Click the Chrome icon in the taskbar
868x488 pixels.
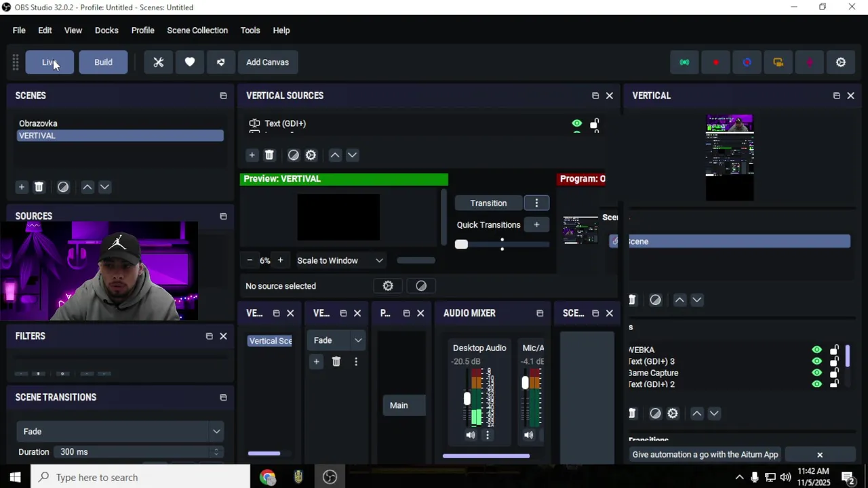(268, 477)
